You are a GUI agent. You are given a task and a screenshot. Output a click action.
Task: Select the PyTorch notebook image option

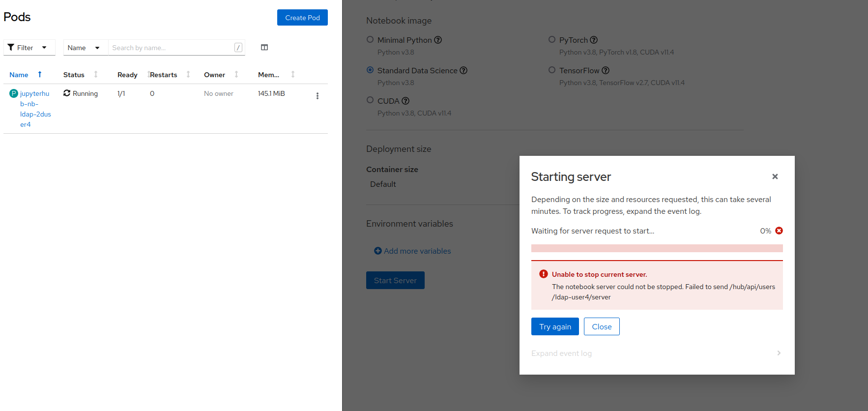[x=552, y=39]
